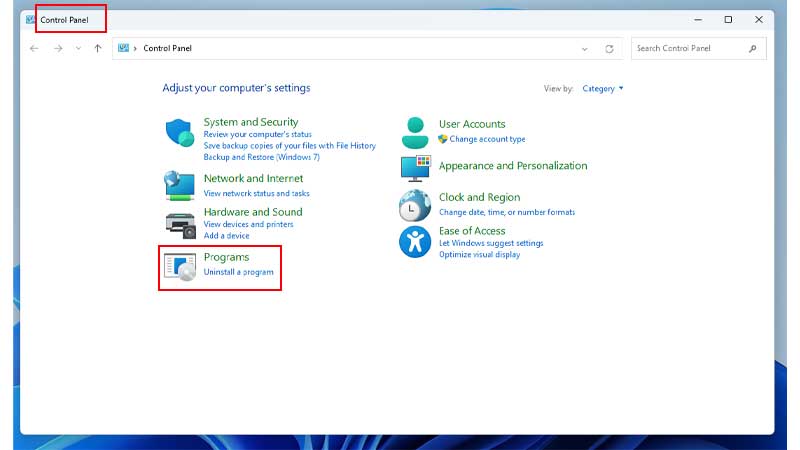Open Clock and Region heading
The width and height of the screenshot is (800, 450).
pyautogui.click(x=479, y=197)
